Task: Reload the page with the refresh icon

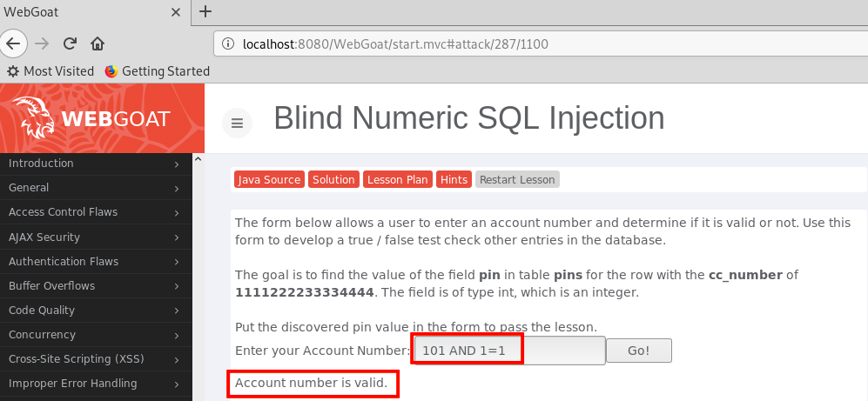Action: click(x=71, y=43)
